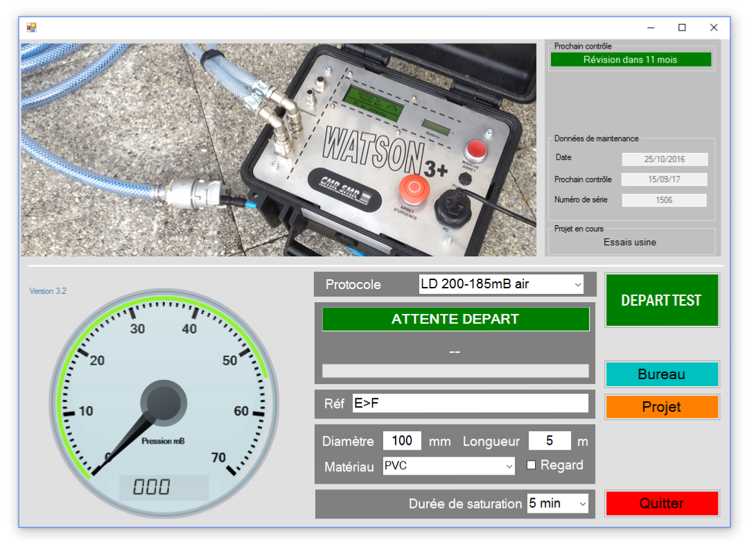Viewport: 756px width, 551px height.
Task: Minimize the application window
Action: 651,28
